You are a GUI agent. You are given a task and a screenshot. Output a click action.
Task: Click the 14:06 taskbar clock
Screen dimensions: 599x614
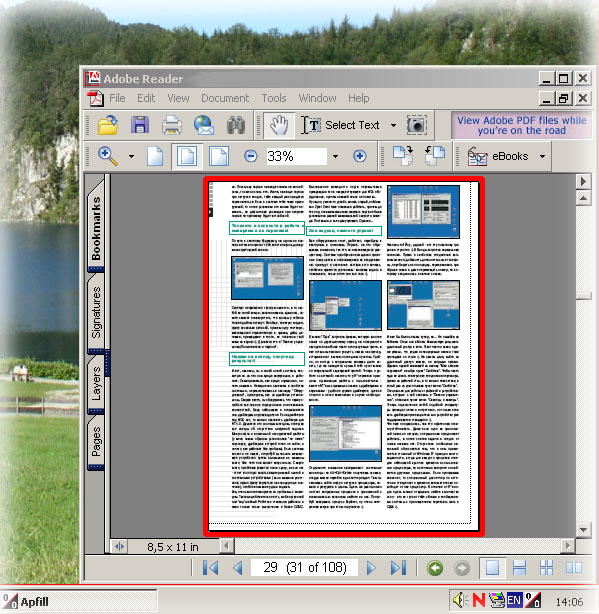point(569,601)
